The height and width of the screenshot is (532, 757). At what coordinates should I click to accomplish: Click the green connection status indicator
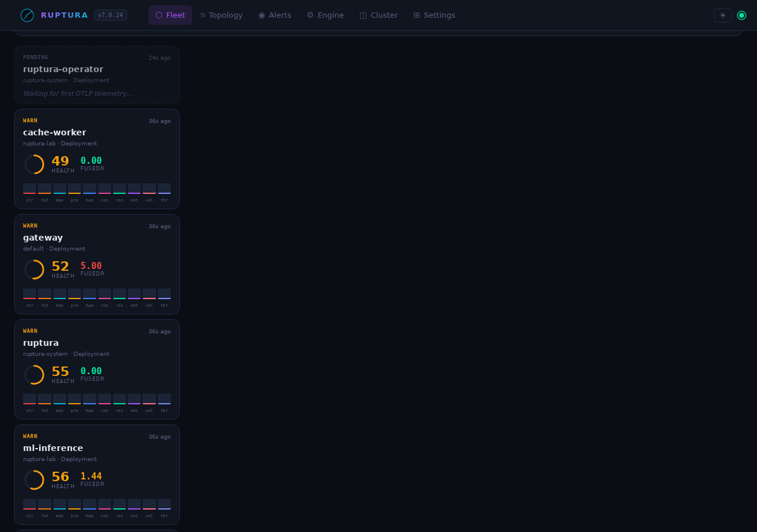742,15
